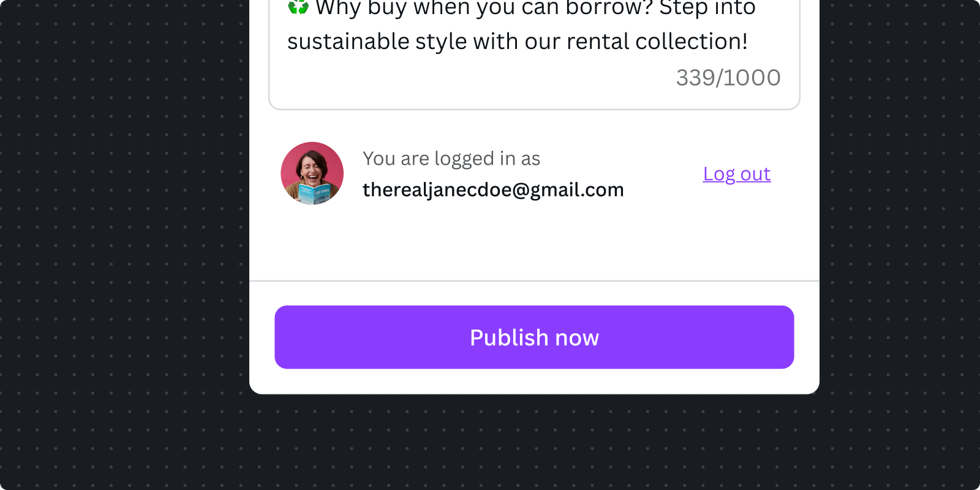Screen dimensions: 980x490
Task: Click the 339/1000 character counter
Action: [x=728, y=78]
